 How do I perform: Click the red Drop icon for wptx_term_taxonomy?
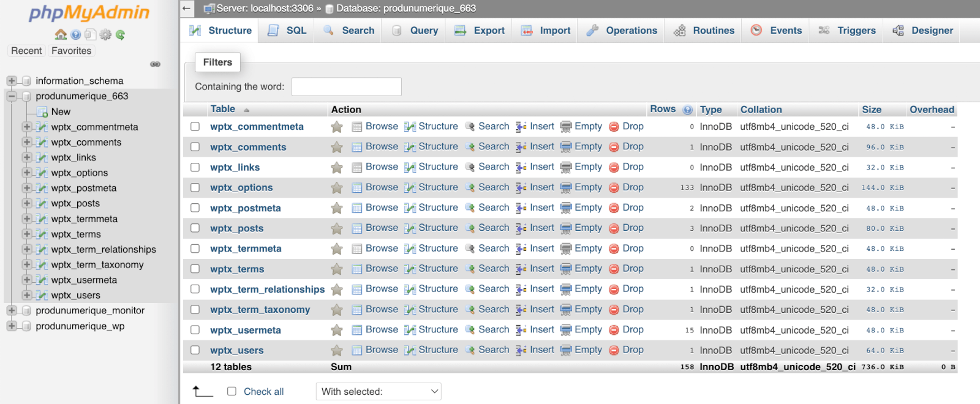coord(614,310)
